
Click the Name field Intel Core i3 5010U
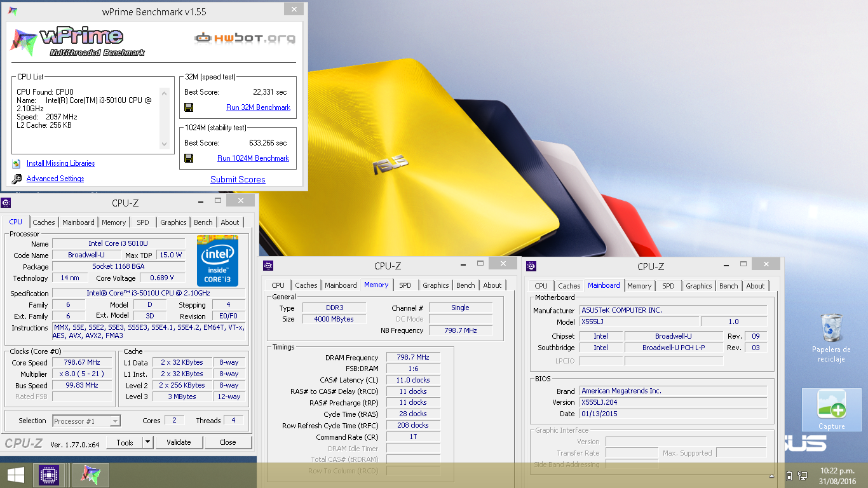coord(118,243)
